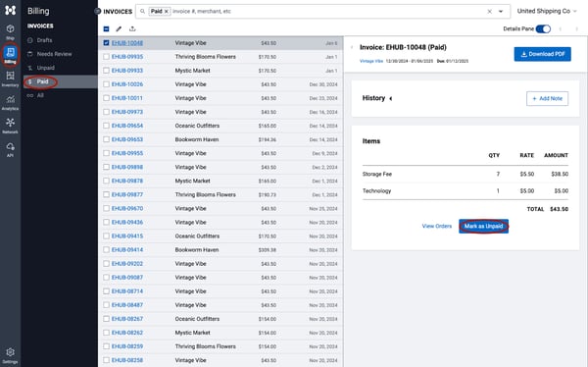588x367 pixels.
Task: Open the API section icon
Action: point(10,149)
